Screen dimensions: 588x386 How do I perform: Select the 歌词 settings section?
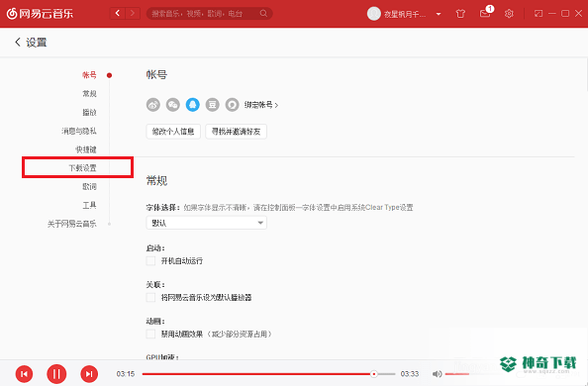click(x=89, y=186)
